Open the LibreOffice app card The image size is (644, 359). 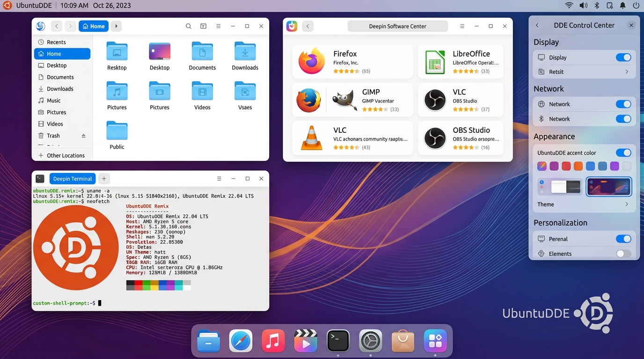pos(461,62)
